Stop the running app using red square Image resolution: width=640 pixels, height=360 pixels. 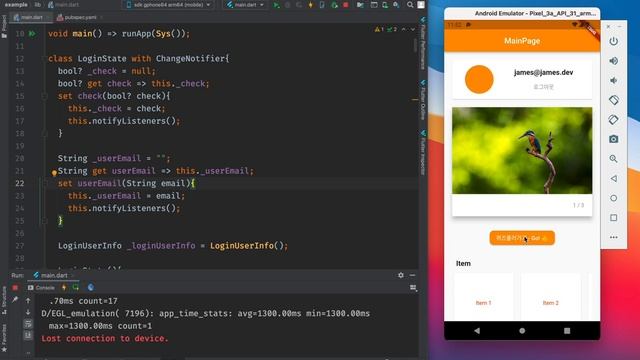(x=346, y=5)
